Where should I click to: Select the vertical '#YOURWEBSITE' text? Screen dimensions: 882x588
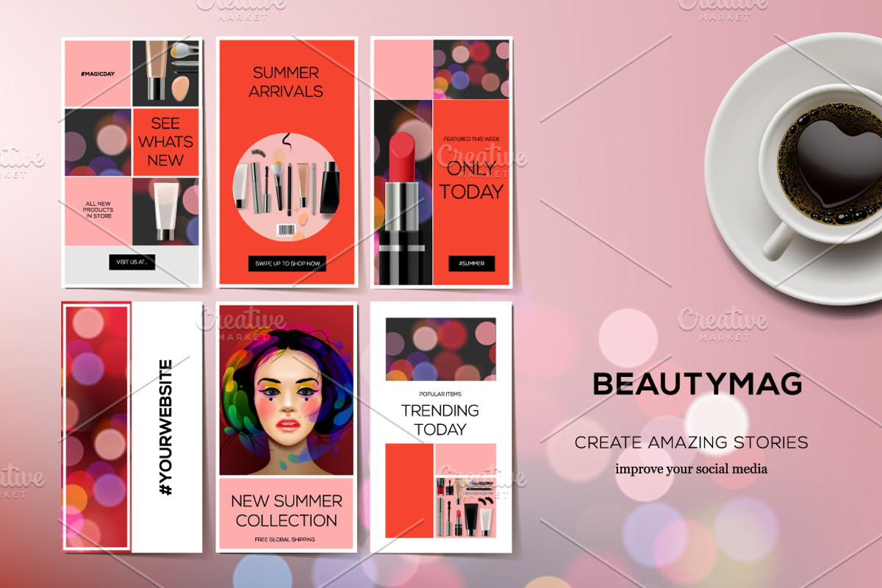[x=166, y=426]
